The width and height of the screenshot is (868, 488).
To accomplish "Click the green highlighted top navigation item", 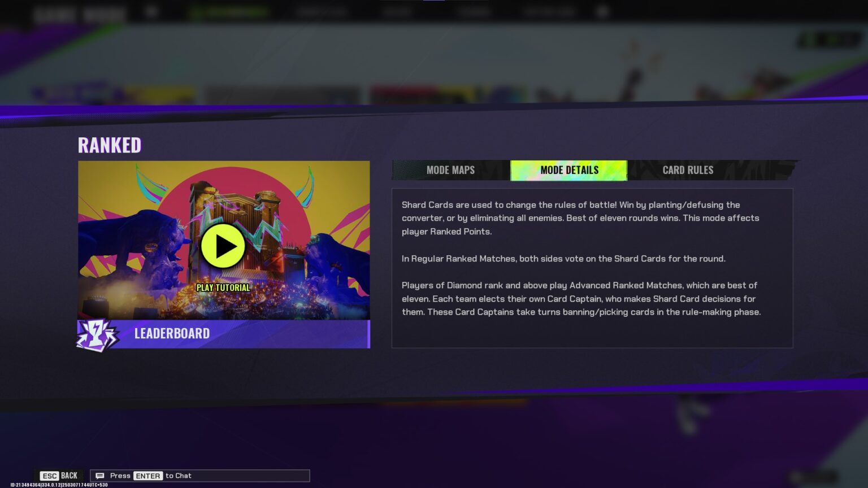I will tap(229, 12).
